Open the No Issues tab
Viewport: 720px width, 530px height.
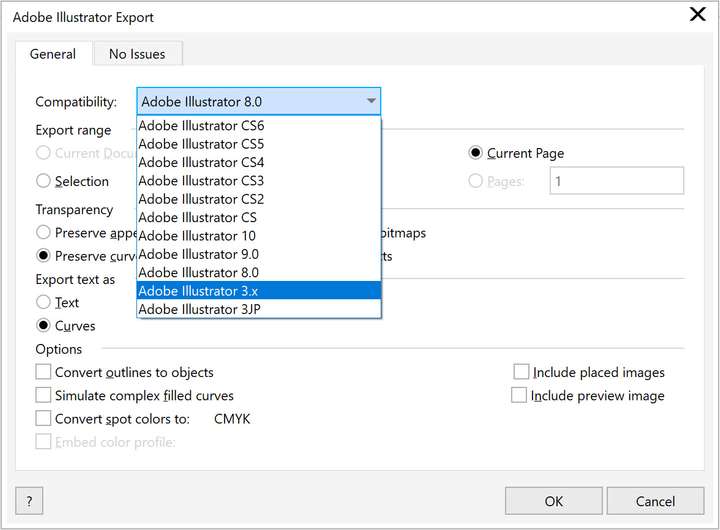(137, 54)
